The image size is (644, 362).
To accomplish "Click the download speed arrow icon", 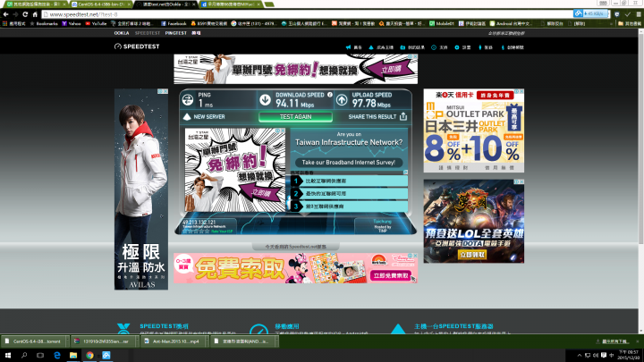I will coord(265,100).
